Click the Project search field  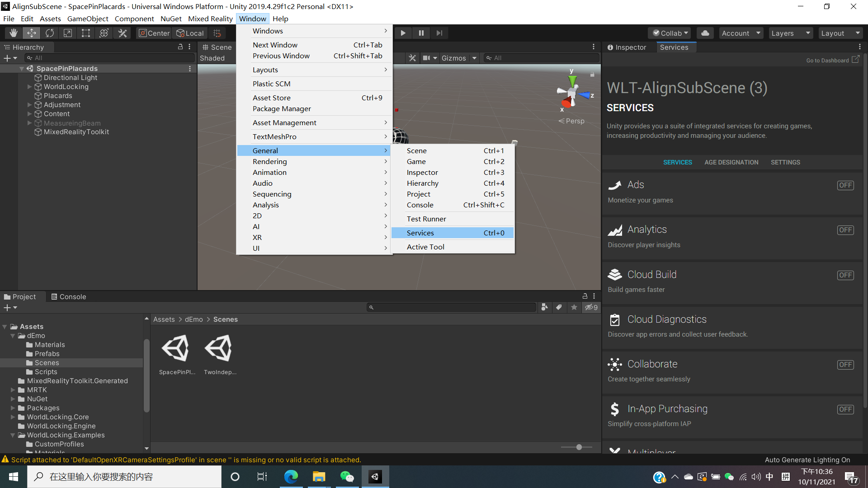pos(452,307)
